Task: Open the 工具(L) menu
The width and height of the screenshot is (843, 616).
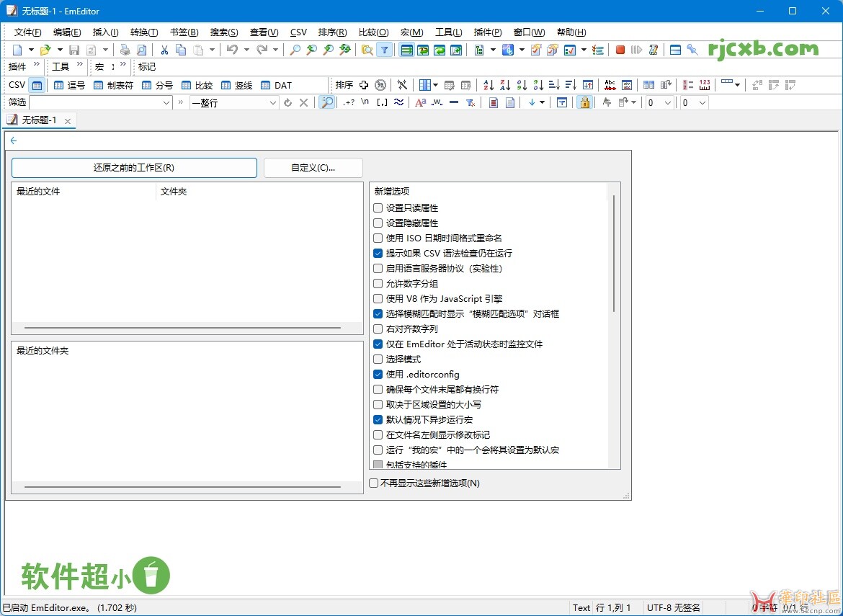Action: coord(448,32)
